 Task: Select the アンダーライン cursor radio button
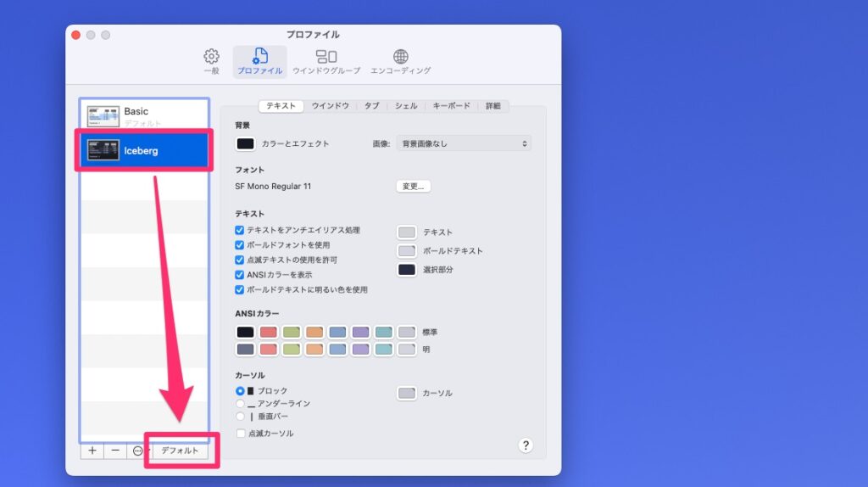[240, 404]
